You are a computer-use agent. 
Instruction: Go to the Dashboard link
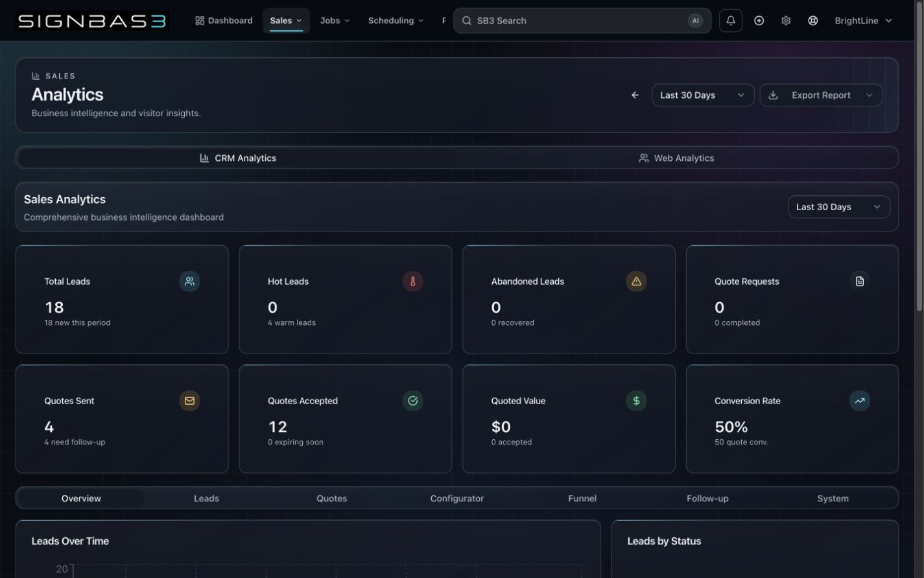224,21
